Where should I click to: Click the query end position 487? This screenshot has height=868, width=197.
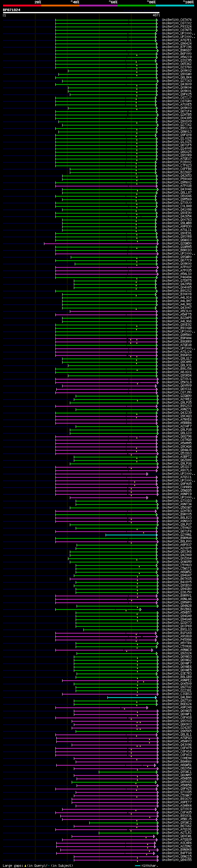point(155,15)
